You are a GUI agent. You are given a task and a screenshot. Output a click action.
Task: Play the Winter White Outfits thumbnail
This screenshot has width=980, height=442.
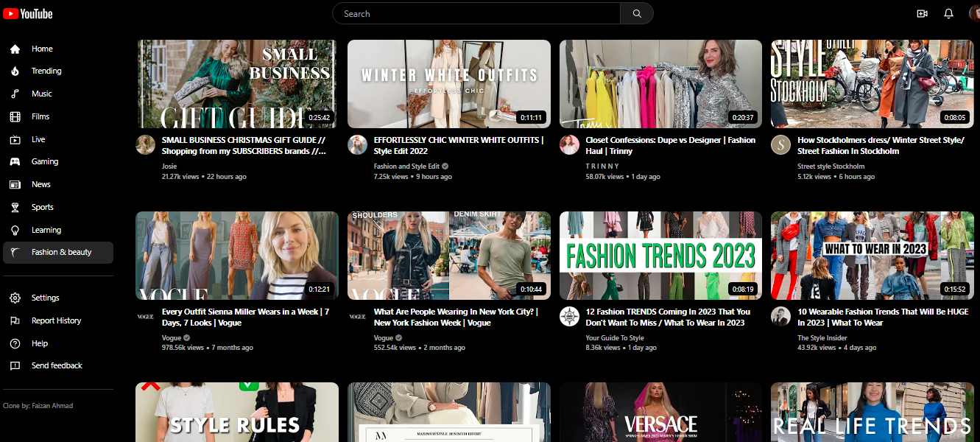pyautogui.click(x=449, y=84)
